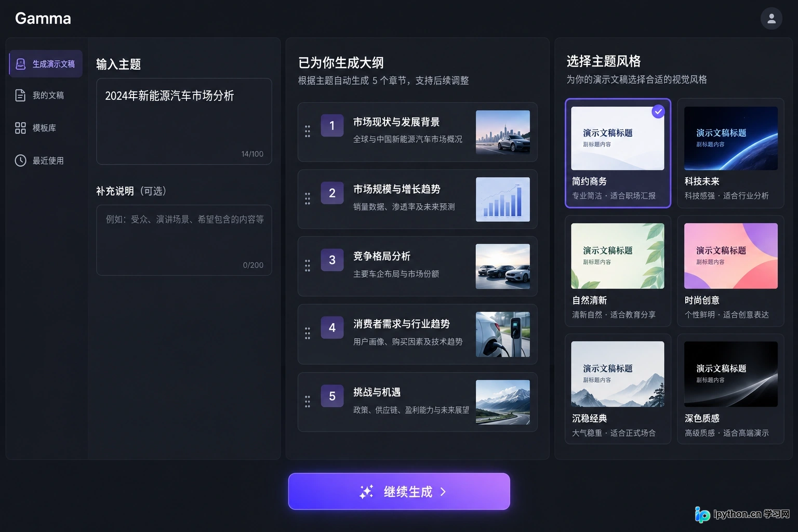
Task: Click the chapter number 3 badge
Action: pos(332,260)
